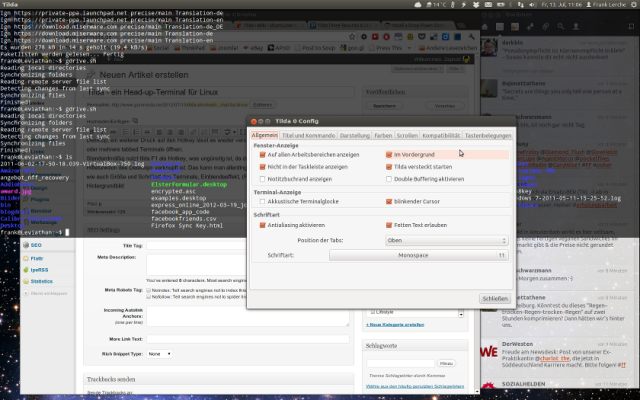Click the Schließen button
The height and width of the screenshot is (400, 640).
coord(495,298)
